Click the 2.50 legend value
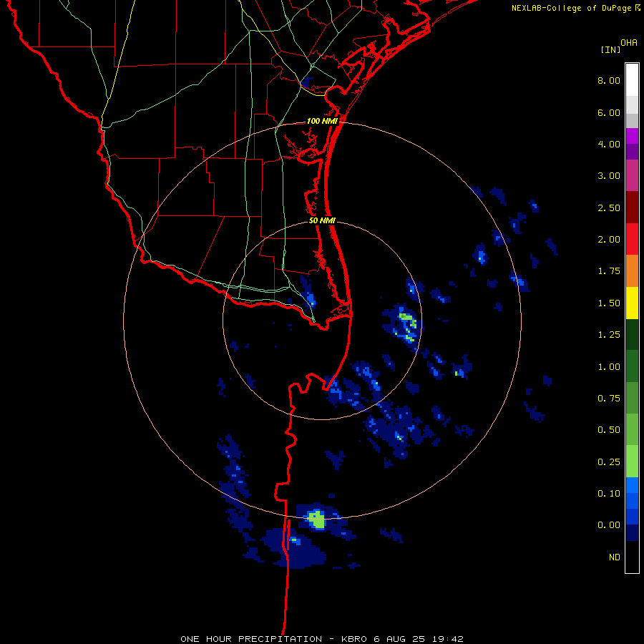 (609, 208)
